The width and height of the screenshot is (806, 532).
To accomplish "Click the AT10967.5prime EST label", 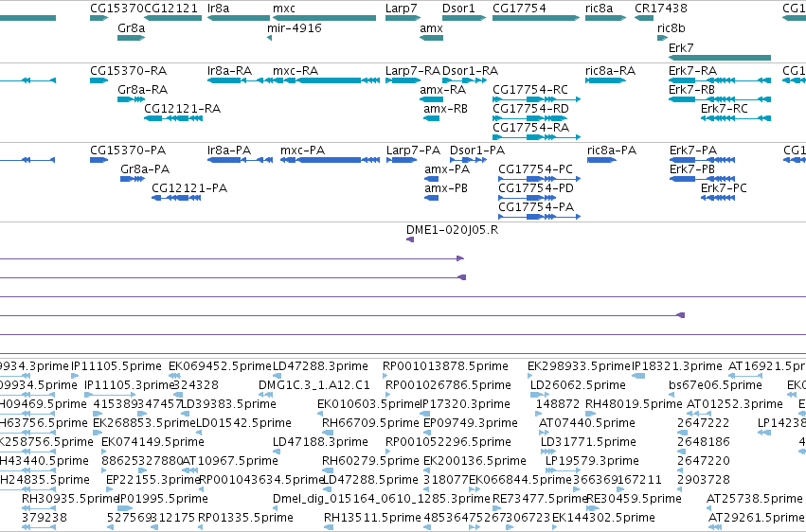I will click(x=229, y=461).
